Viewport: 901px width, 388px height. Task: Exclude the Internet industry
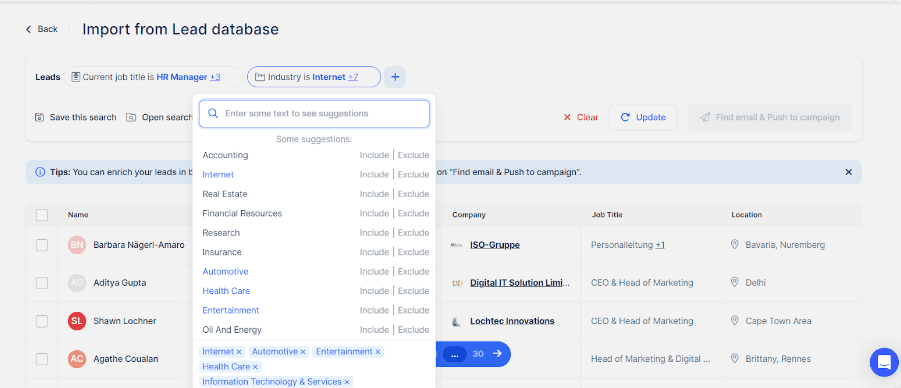(413, 175)
